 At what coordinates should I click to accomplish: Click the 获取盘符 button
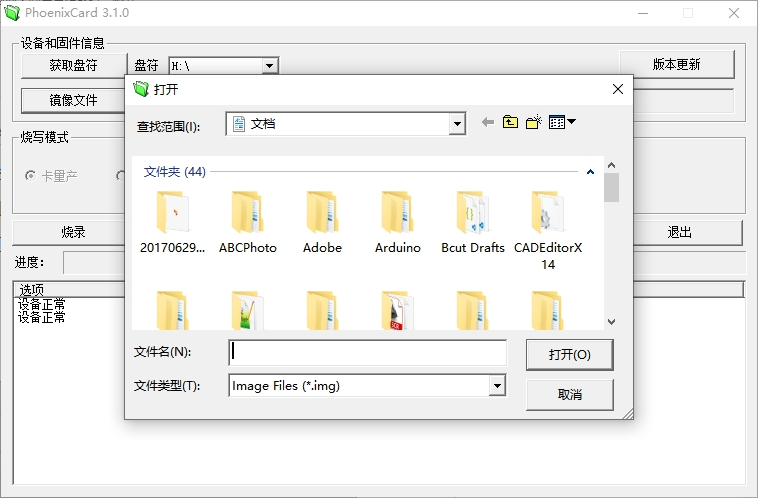(x=73, y=65)
